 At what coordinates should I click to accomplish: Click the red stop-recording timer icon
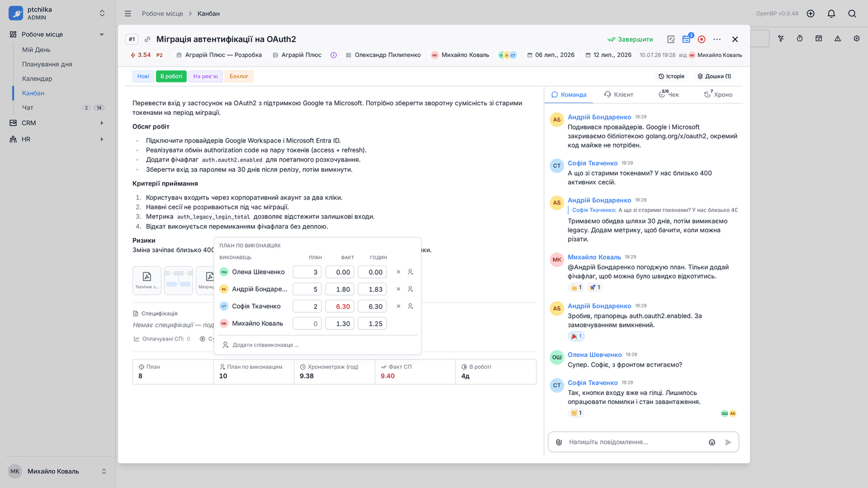[x=701, y=39]
